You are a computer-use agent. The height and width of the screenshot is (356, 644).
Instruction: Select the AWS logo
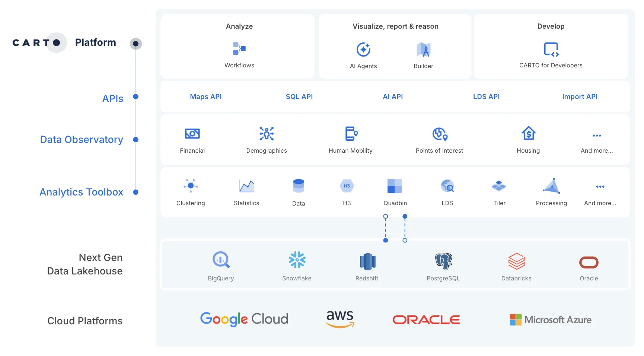340,319
